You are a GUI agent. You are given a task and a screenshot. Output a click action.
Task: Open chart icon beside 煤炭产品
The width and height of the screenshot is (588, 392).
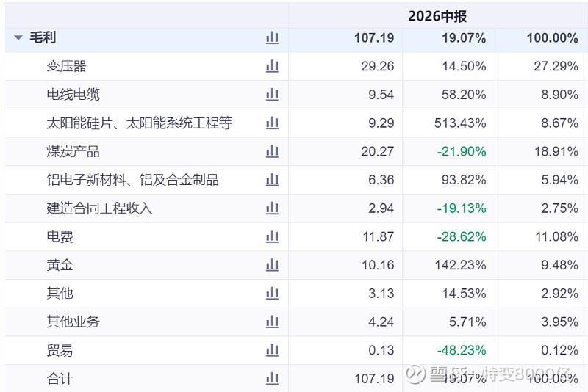pos(272,151)
